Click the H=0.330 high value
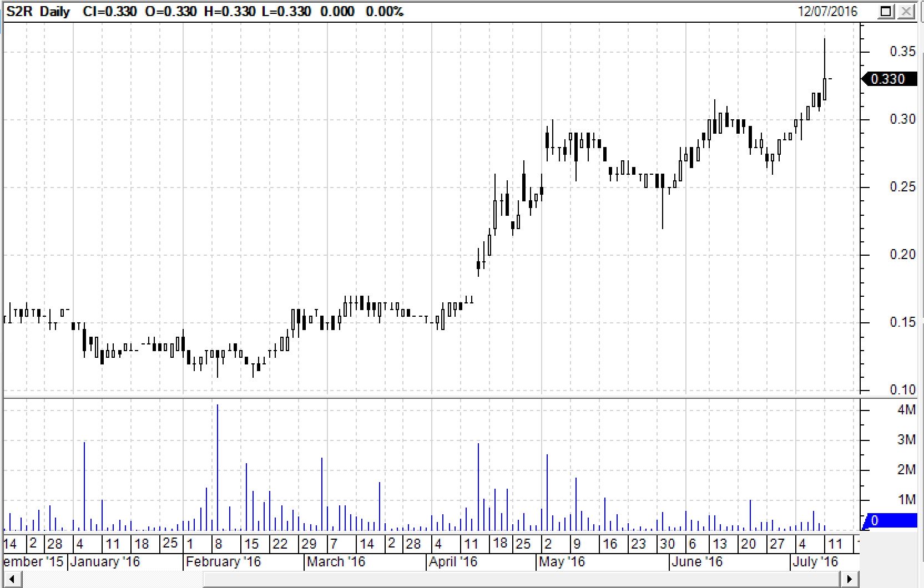The image size is (924, 588). [x=230, y=11]
